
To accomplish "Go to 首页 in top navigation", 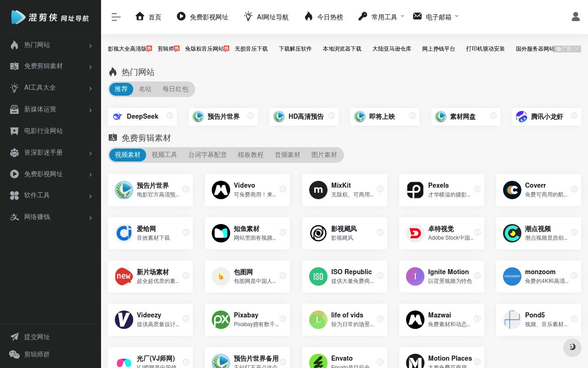I will [x=148, y=17].
